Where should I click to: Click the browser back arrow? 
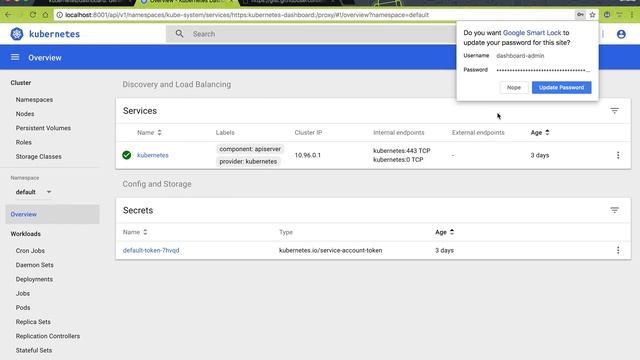click(x=9, y=15)
